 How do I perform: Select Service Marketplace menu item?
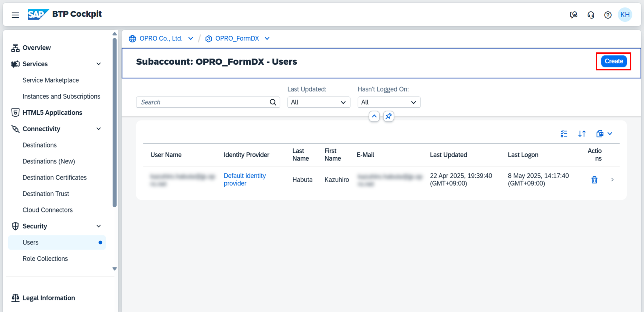pos(50,80)
